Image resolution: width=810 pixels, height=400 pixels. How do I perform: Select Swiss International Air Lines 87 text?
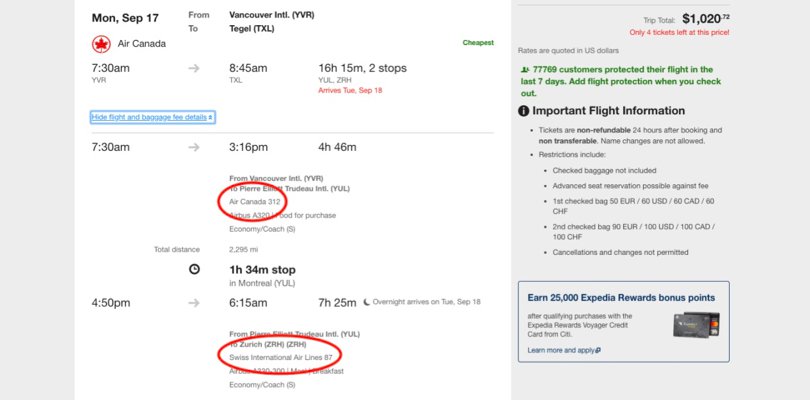pyautogui.click(x=281, y=357)
